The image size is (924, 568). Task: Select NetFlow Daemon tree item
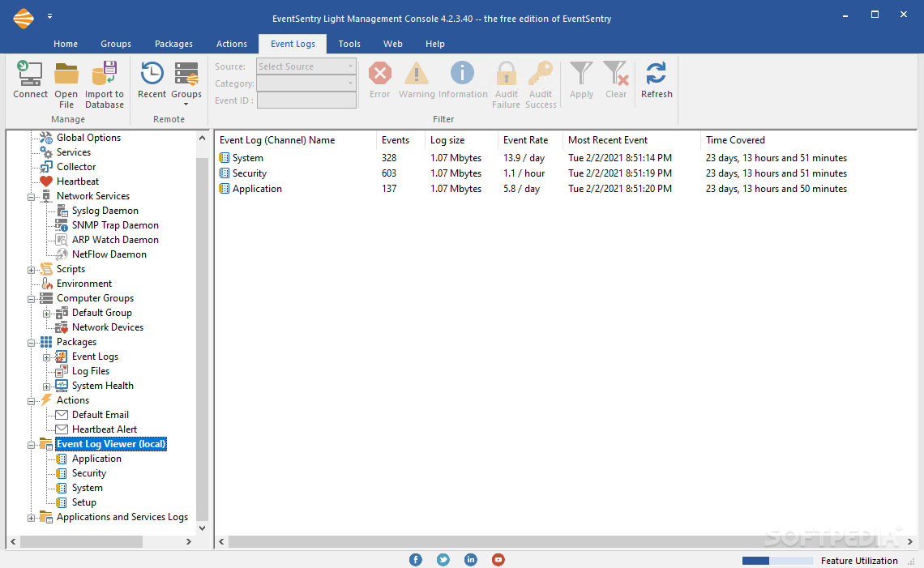pos(109,254)
